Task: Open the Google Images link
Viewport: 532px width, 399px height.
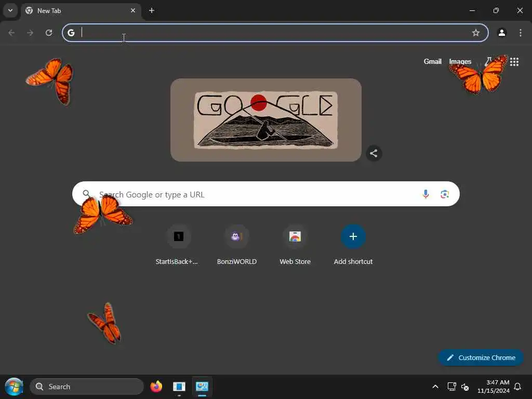Action: (460, 61)
